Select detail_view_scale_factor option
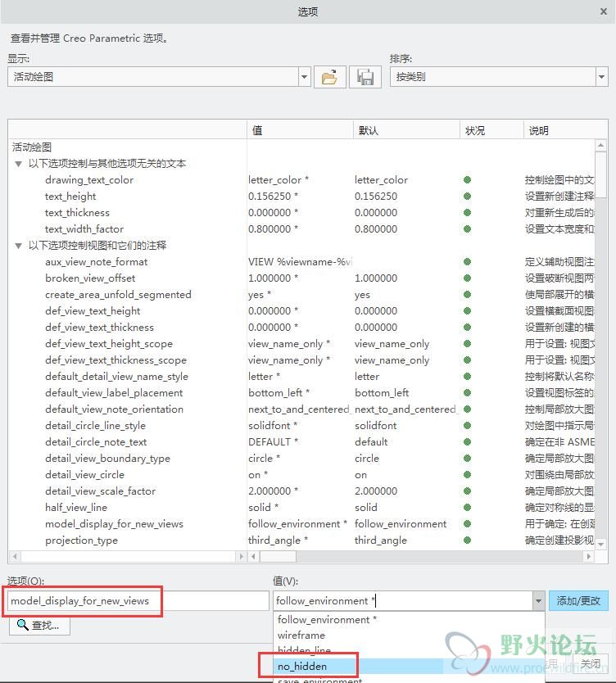The height and width of the screenshot is (683, 616). tap(100, 491)
